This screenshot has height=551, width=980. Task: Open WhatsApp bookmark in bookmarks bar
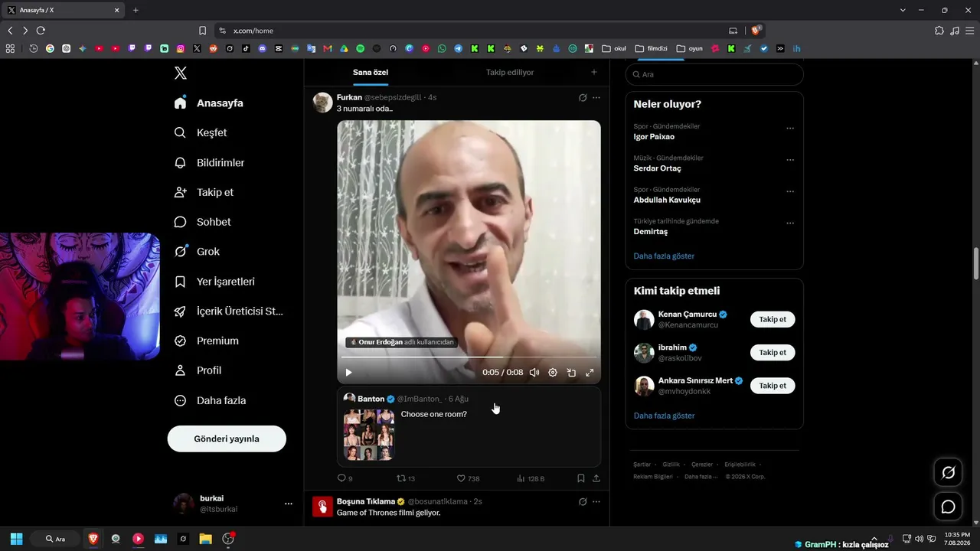pyautogui.click(x=442, y=48)
